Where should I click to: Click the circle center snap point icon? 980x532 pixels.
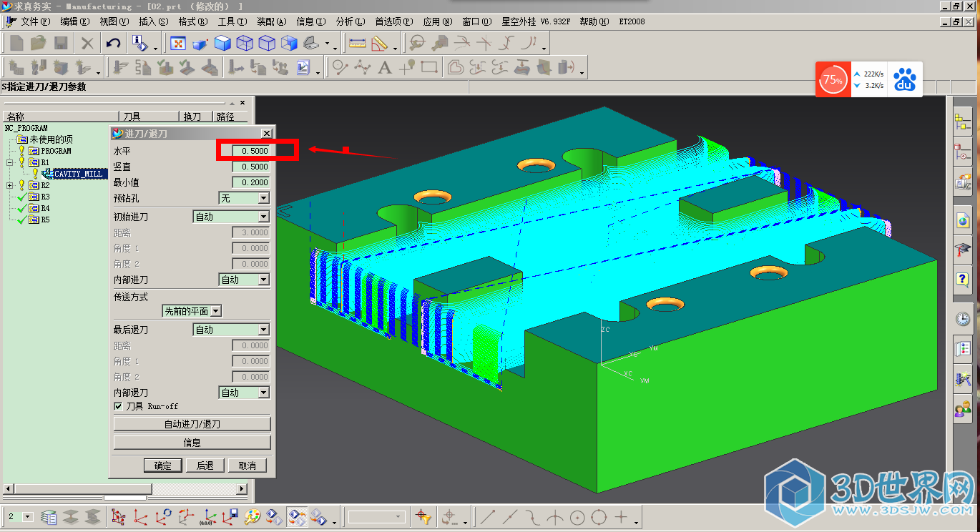point(577,516)
